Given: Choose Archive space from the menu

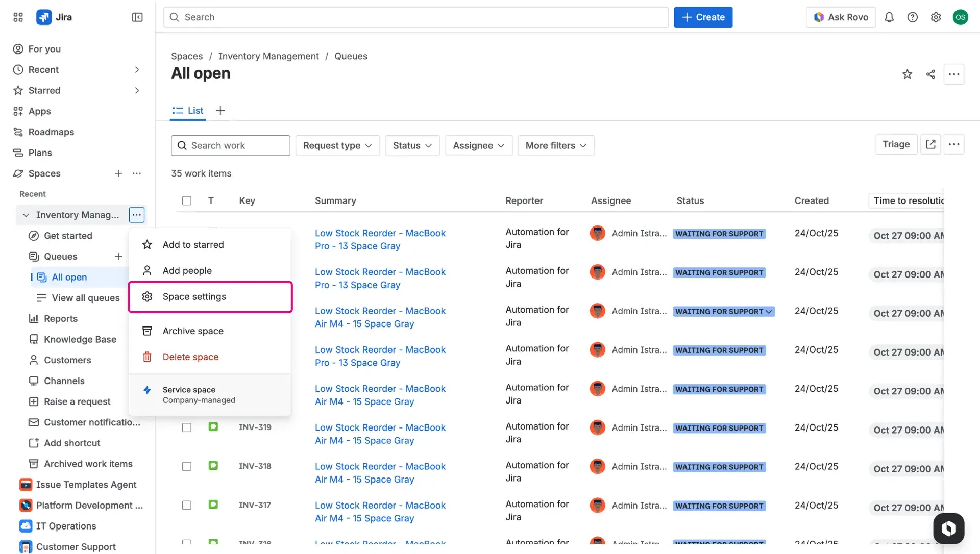Looking at the screenshot, I should point(192,331).
